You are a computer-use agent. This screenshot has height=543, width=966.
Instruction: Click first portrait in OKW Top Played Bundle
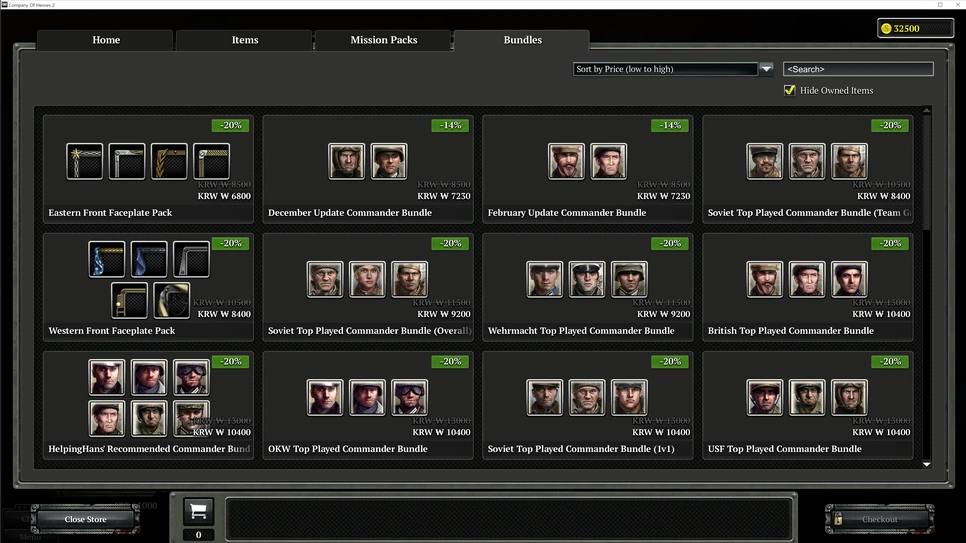tap(325, 397)
